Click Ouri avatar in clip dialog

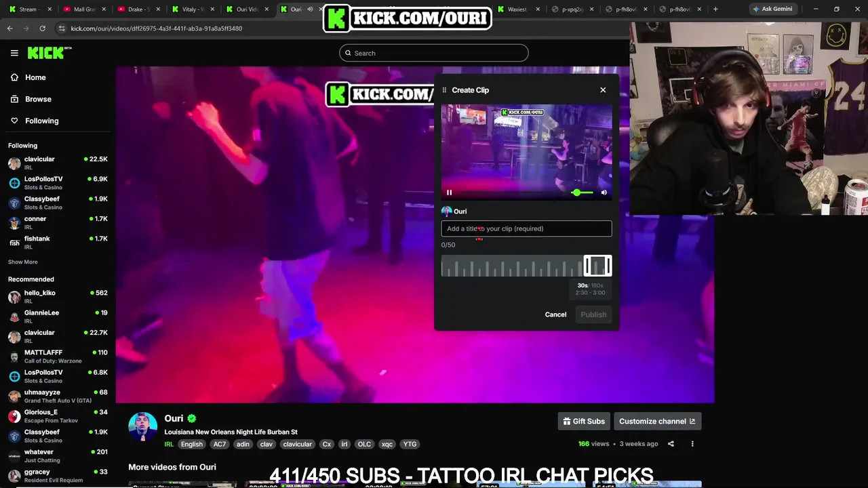point(446,211)
